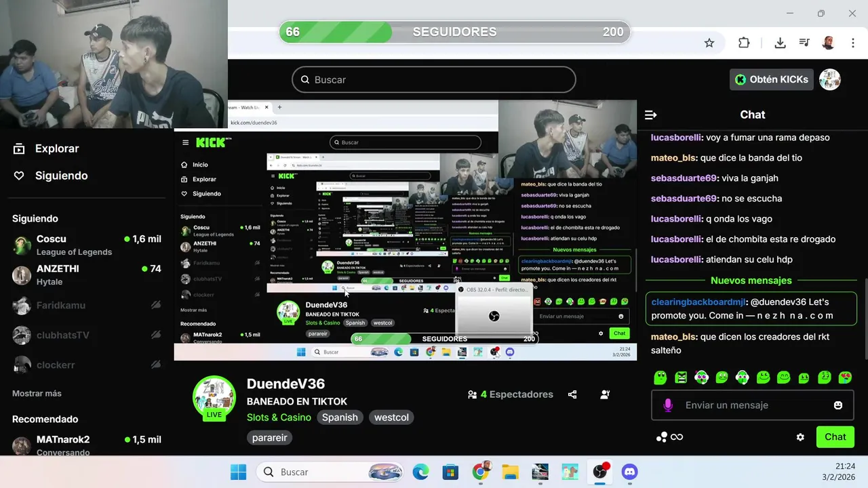Insert the heart-eyes green emote

click(845, 378)
